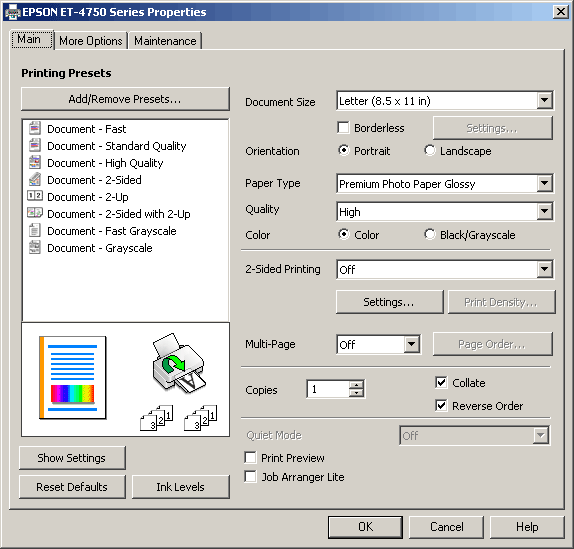Open the Quality dropdown
This screenshot has height=549, width=574.
pyautogui.click(x=545, y=211)
